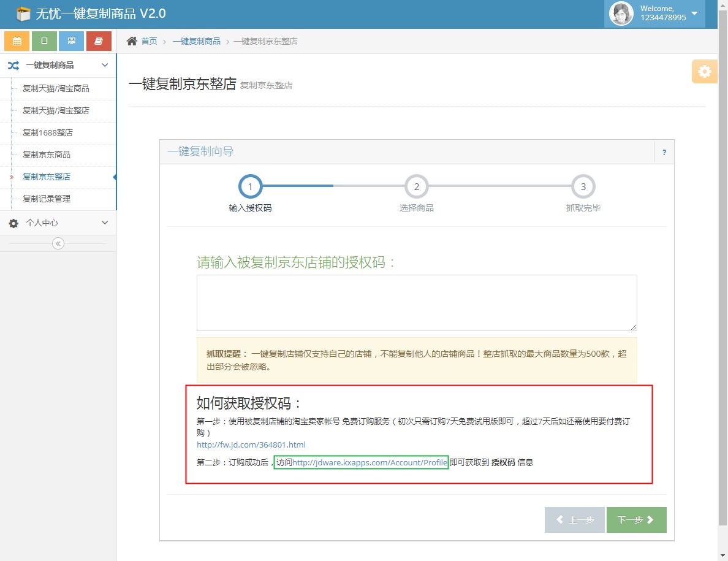Open 复制1688整店 menu item

pos(58,133)
